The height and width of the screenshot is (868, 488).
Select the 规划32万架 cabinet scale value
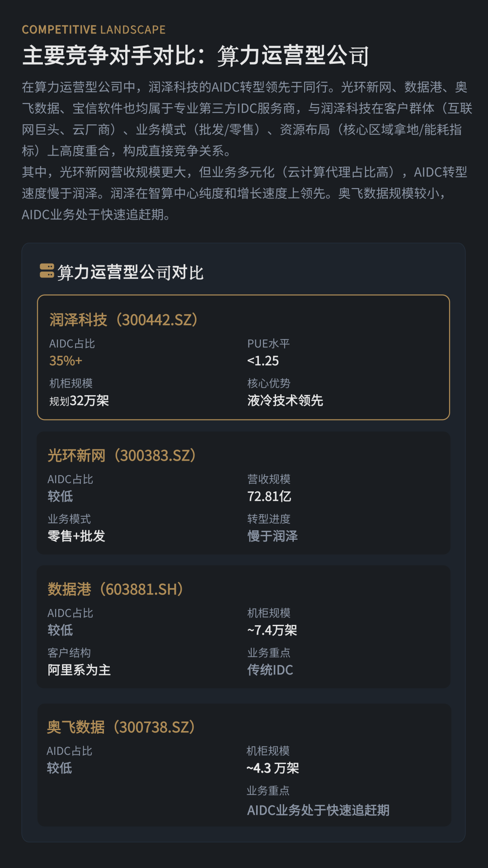(x=79, y=401)
